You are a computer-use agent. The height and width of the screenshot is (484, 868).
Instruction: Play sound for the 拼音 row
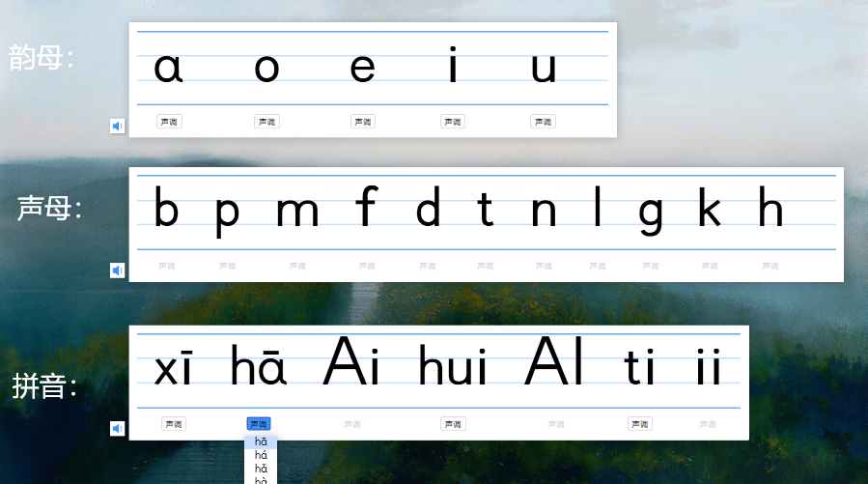pos(117,428)
